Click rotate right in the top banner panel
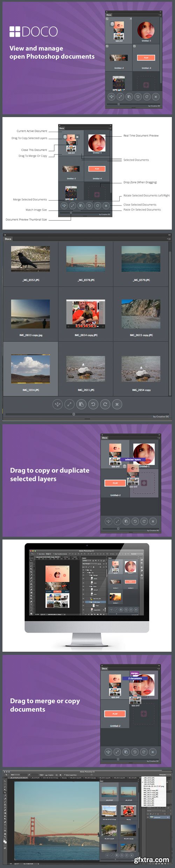Screen dimensions: 175x868 point(147,97)
